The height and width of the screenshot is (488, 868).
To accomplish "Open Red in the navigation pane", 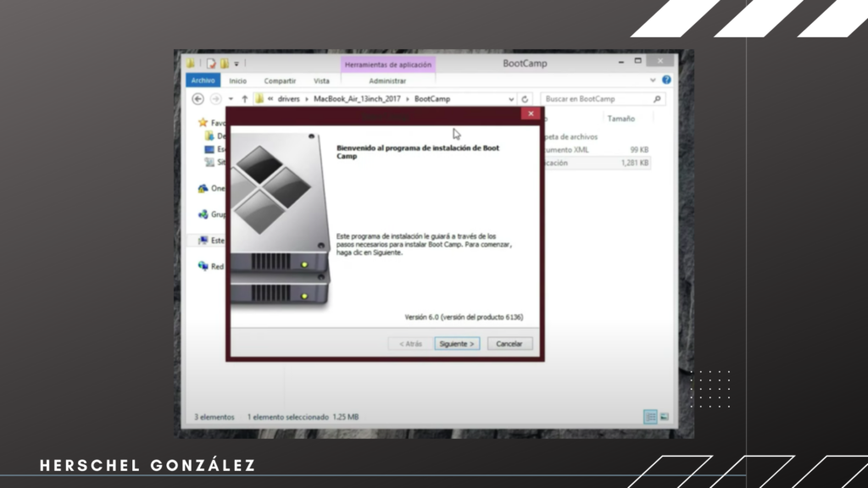I will tap(210, 266).
